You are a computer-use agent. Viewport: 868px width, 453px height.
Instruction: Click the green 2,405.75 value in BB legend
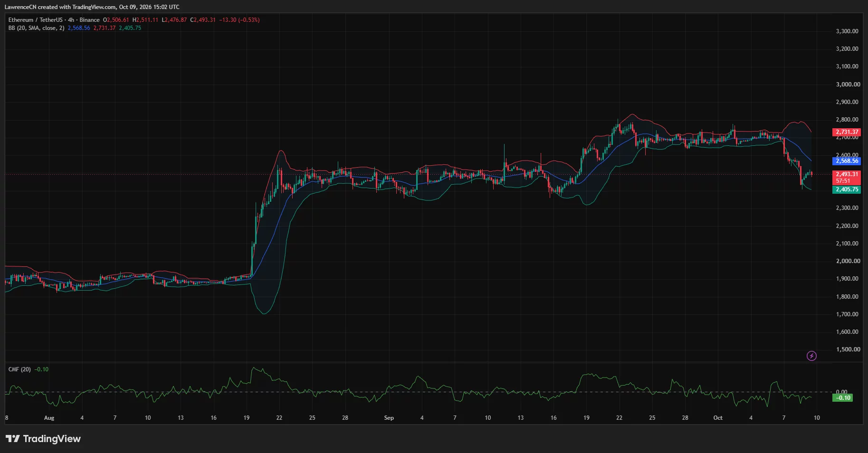pos(130,28)
